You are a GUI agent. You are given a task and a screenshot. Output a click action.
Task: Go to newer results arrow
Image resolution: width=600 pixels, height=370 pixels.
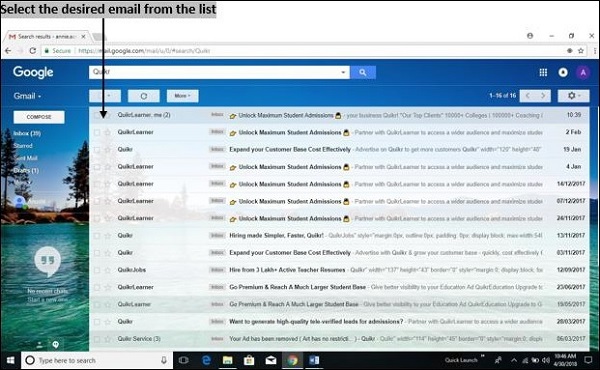(x=527, y=96)
